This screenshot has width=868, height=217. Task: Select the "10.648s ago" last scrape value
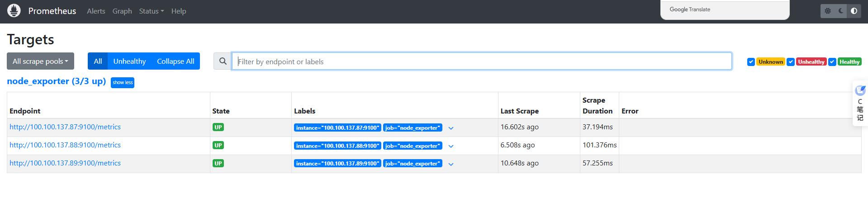[519, 163]
